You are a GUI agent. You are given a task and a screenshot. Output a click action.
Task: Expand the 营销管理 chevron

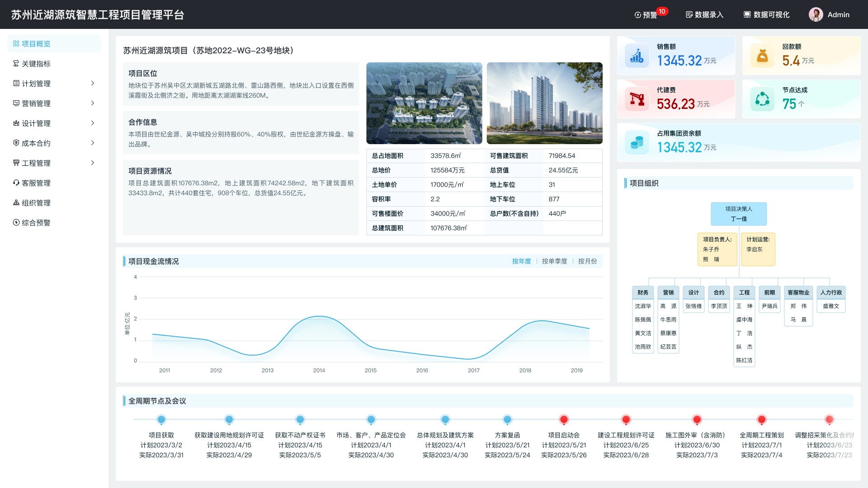tap(93, 103)
